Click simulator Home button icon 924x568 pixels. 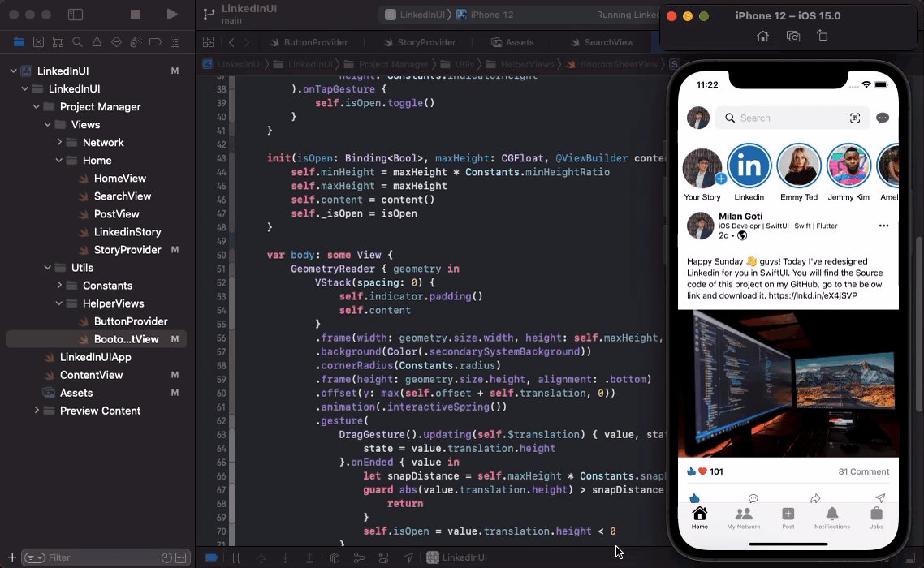click(x=762, y=37)
